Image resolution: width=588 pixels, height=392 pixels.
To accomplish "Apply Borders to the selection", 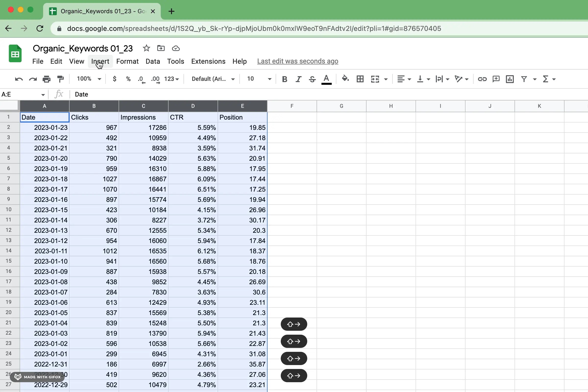I will [x=360, y=79].
